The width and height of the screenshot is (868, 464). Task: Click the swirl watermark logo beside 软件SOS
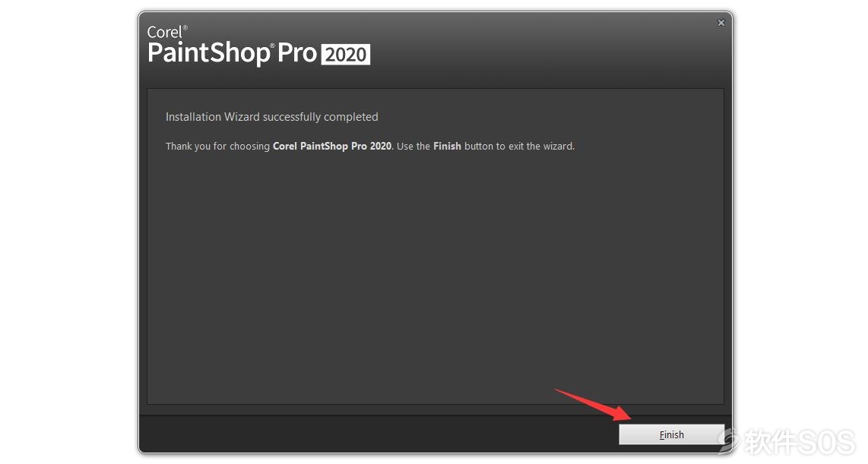(730, 440)
